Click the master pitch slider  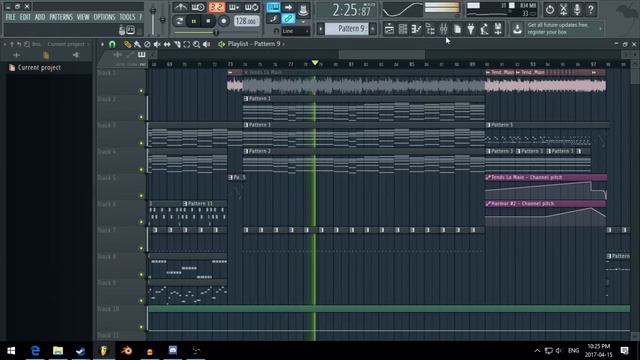pyautogui.click(x=162, y=20)
